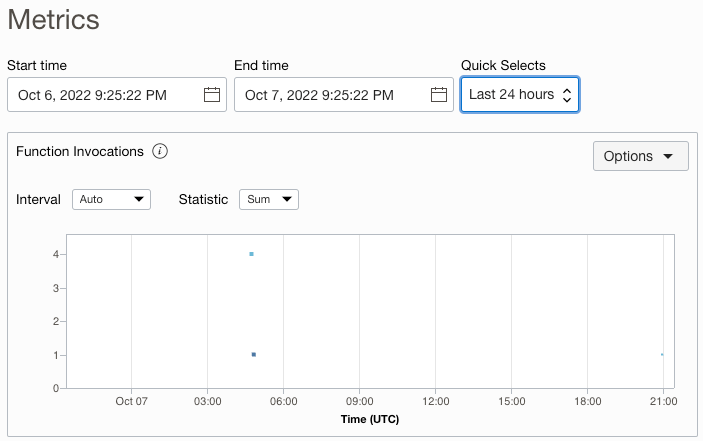The image size is (703, 441).
Task: Click the 'Metrics' page heading
Action: pyautogui.click(x=53, y=19)
